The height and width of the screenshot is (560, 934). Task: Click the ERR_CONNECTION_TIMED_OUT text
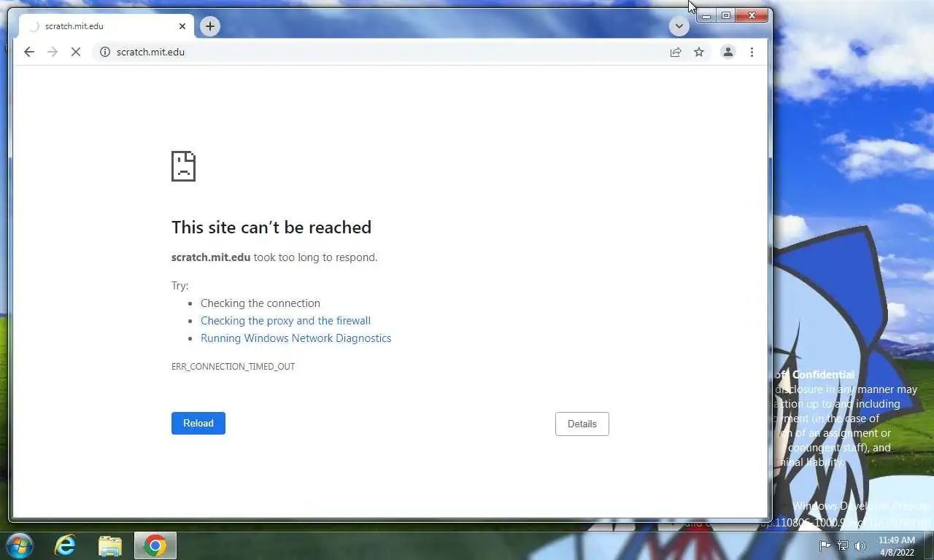[x=233, y=367]
